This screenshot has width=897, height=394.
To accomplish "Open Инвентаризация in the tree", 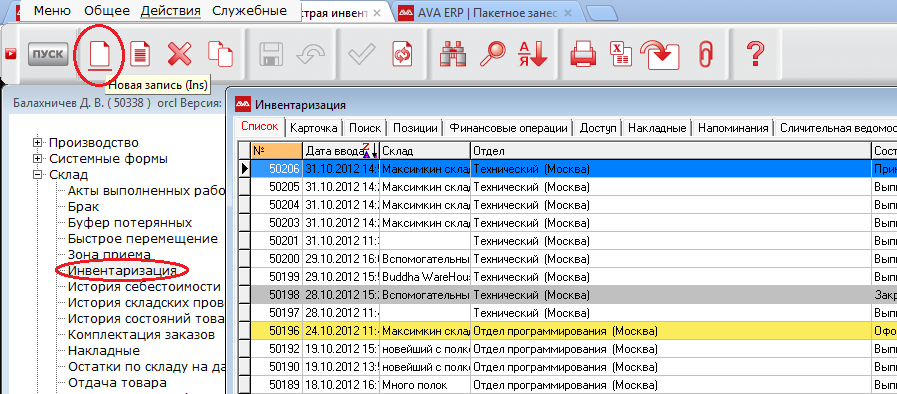I will [122, 270].
